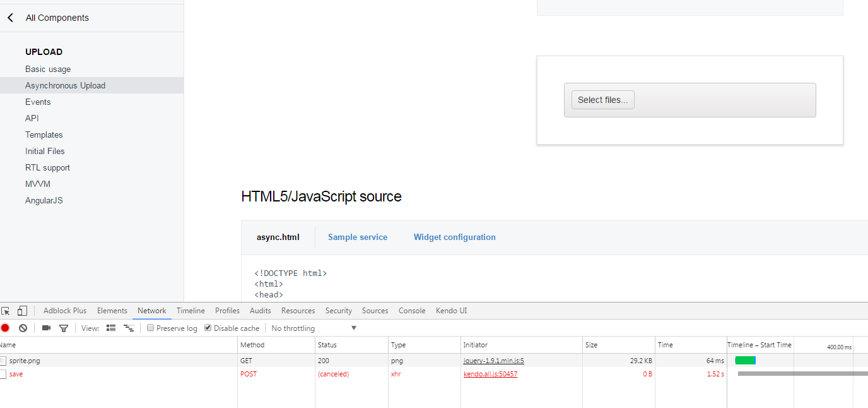Open the kendo.all.js:50457 initiator link

click(x=490, y=374)
